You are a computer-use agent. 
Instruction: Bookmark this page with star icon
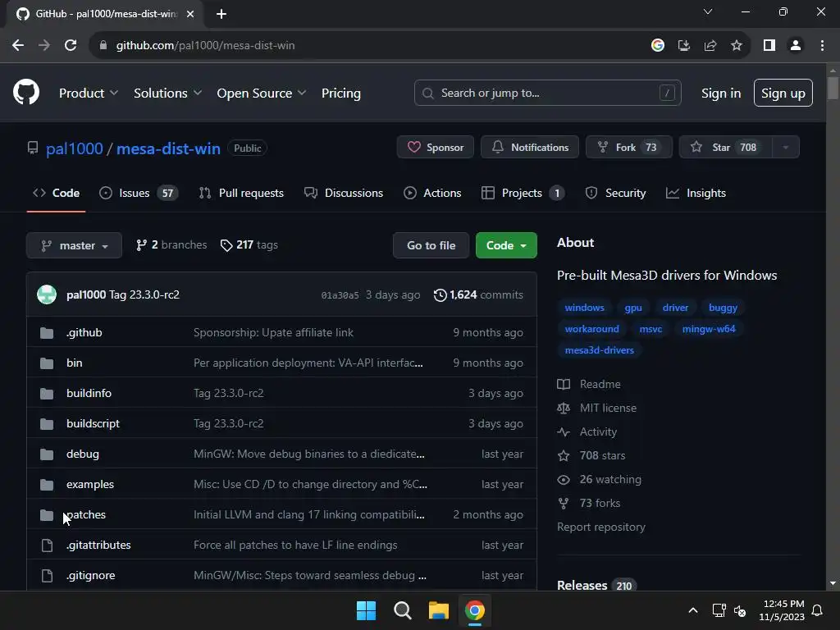[737, 46]
